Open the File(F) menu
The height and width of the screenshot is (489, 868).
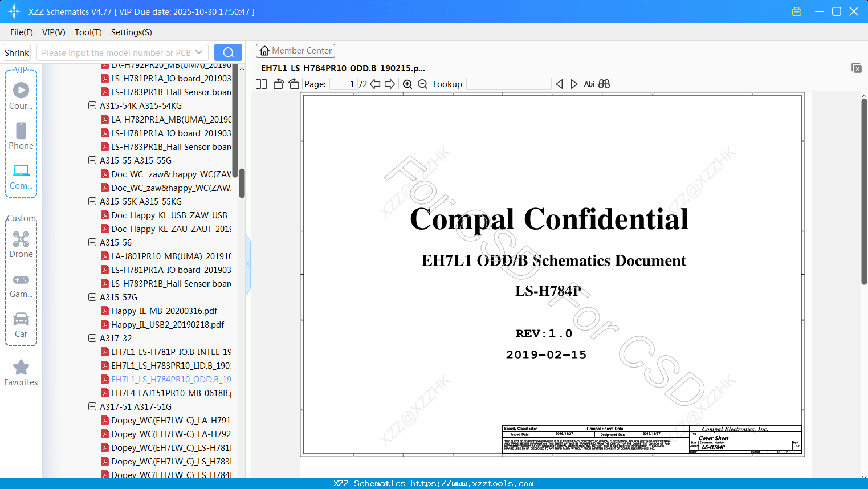(x=22, y=32)
